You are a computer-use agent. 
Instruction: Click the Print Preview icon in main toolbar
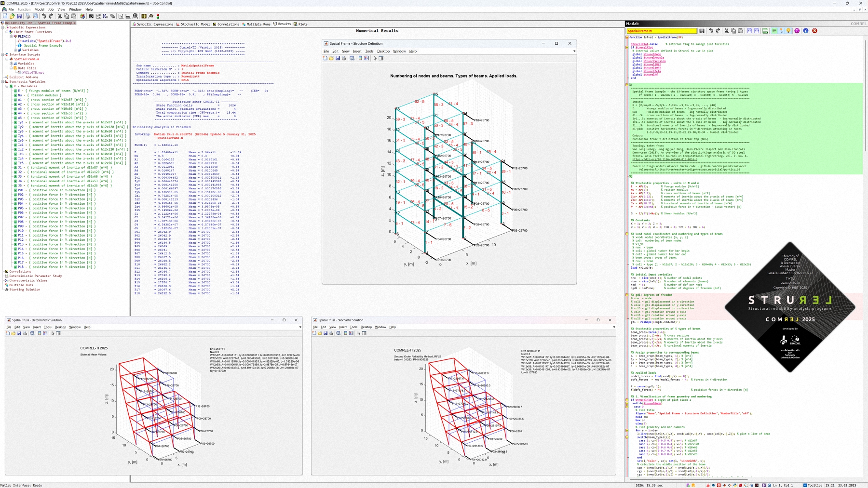click(x=35, y=16)
